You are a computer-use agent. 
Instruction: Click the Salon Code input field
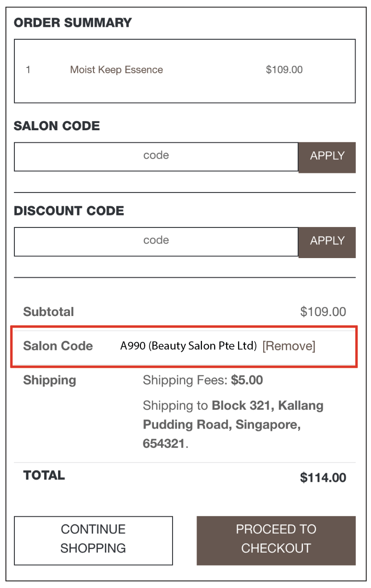156,156
